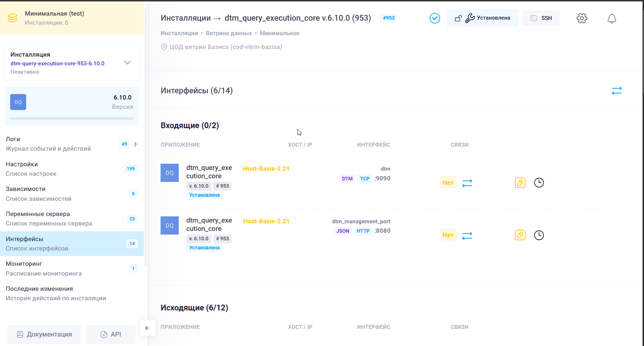644x346 pixels.
Task: Click the #953 tag in the page header
Action: point(389,18)
